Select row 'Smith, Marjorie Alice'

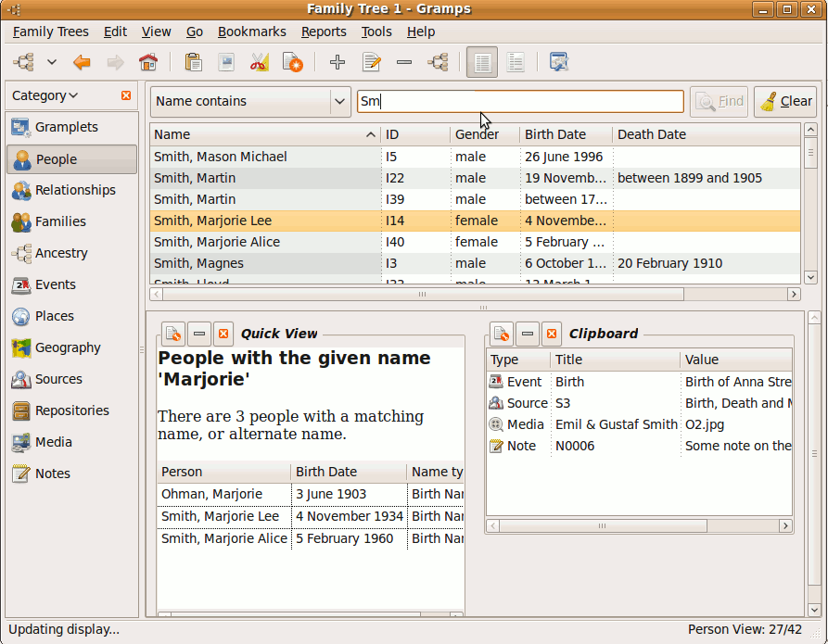click(476, 242)
